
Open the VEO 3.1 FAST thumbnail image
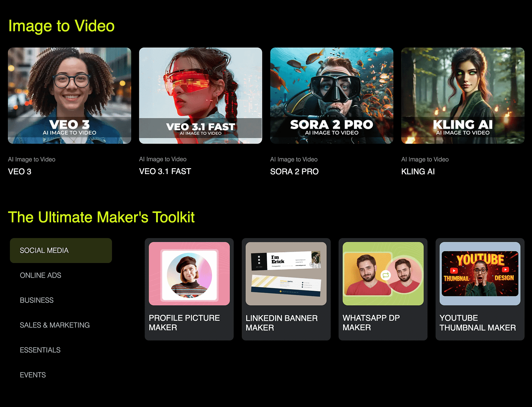(x=201, y=95)
